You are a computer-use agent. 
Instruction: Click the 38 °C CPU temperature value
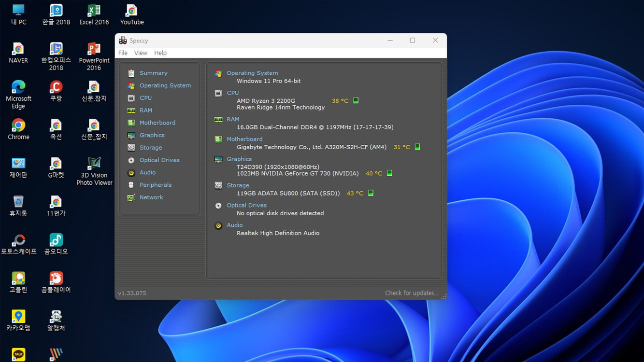[x=340, y=101]
